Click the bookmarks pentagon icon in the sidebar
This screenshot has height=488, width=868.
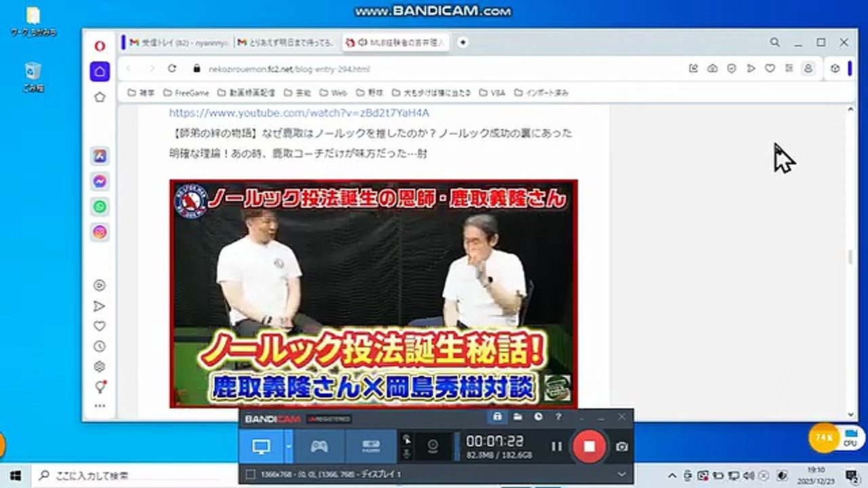click(100, 97)
